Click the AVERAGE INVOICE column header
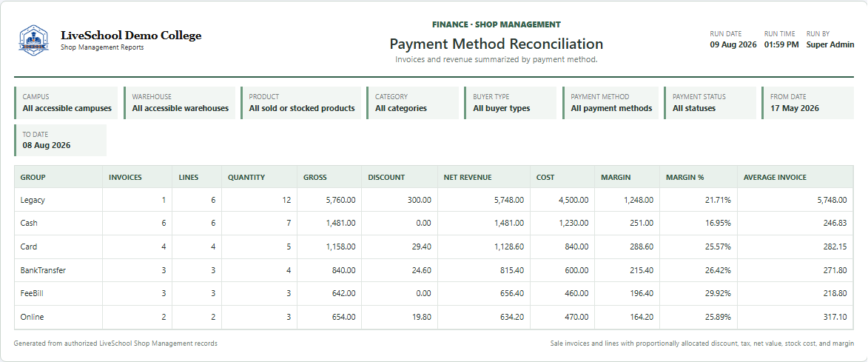This screenshot has width=868, height=362. (795, 177)
